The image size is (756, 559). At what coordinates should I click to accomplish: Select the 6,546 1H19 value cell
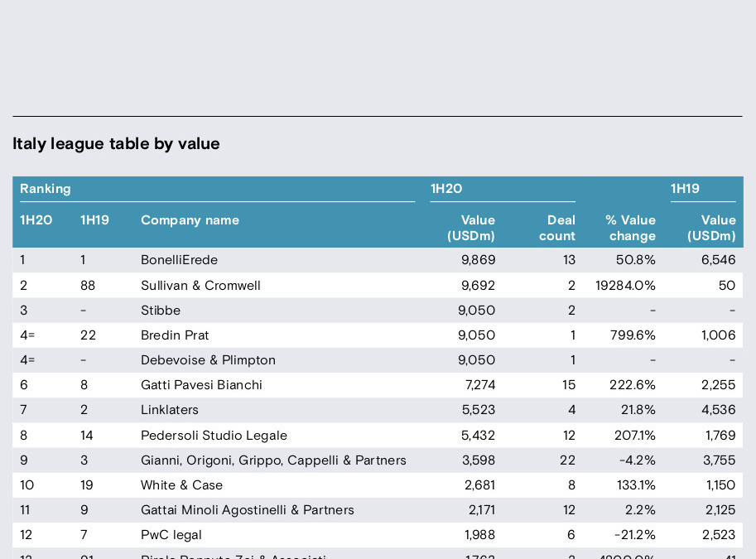[x=719, y=260]
